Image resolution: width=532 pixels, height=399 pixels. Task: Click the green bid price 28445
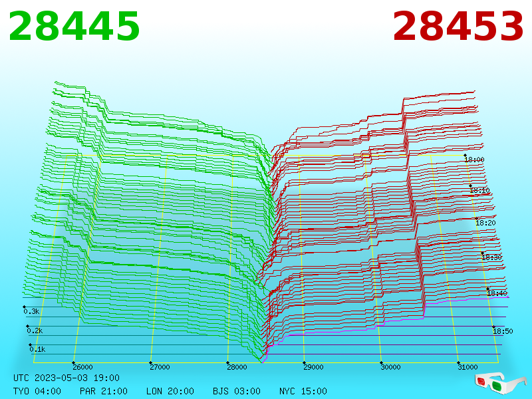[x=74, y=26]
